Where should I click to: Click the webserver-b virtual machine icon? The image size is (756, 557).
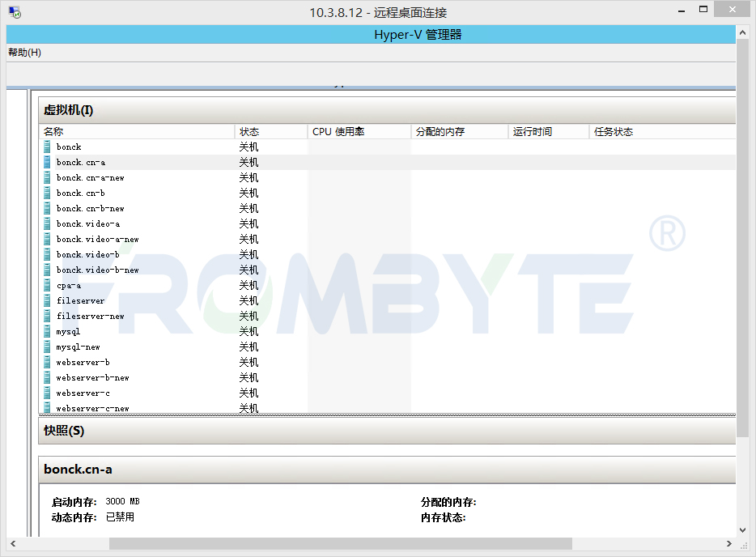(x=48, y=363)
